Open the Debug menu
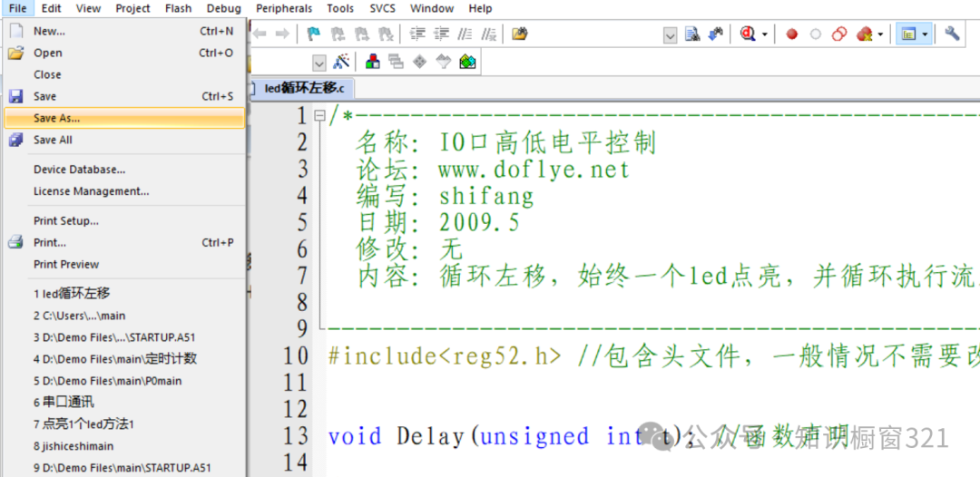 pyautogui.click(x=224, y=9)
